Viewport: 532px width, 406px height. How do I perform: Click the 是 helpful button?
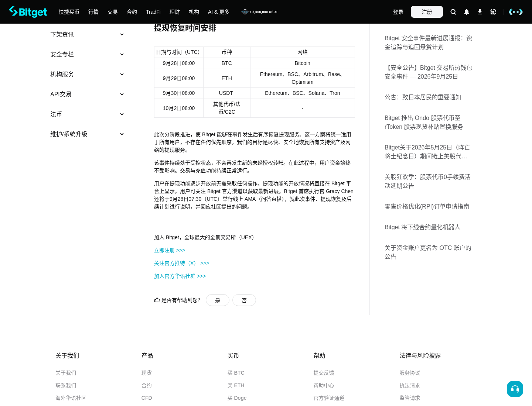(x=218, y=300)
